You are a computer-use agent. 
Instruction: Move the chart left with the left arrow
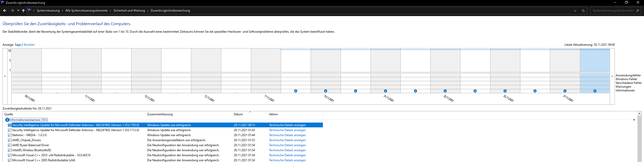(x=5, y=76)
